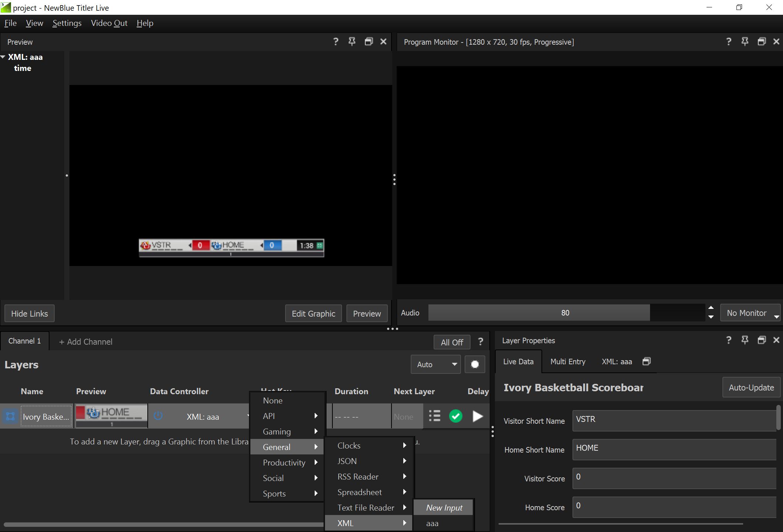Click the New Input option in XML submenu
The image size is (783, 532).
(x=445, y=508)
